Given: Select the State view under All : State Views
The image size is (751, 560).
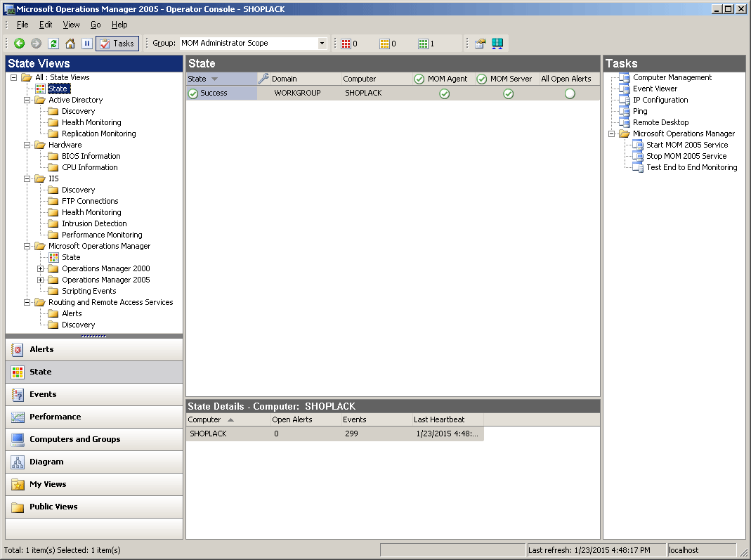Looking at the screenshot, I should tap(59, 89).
